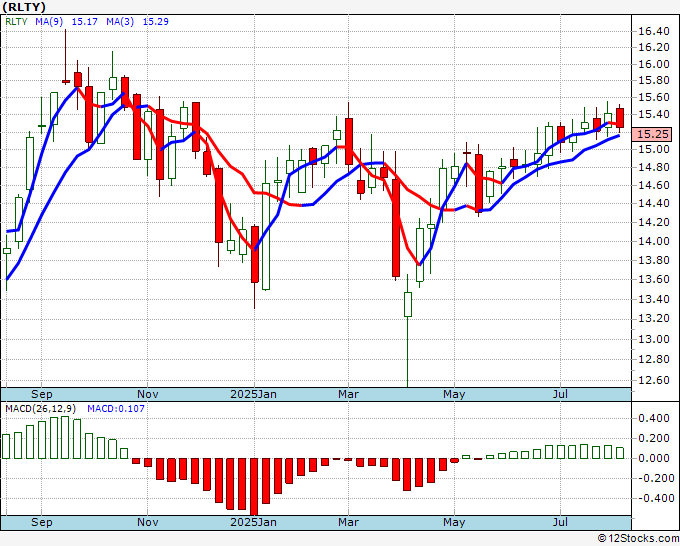Click May on the price chart date axis
This screenshot has height=546, width=680.
pyautogui.click(x=454, y=394)
